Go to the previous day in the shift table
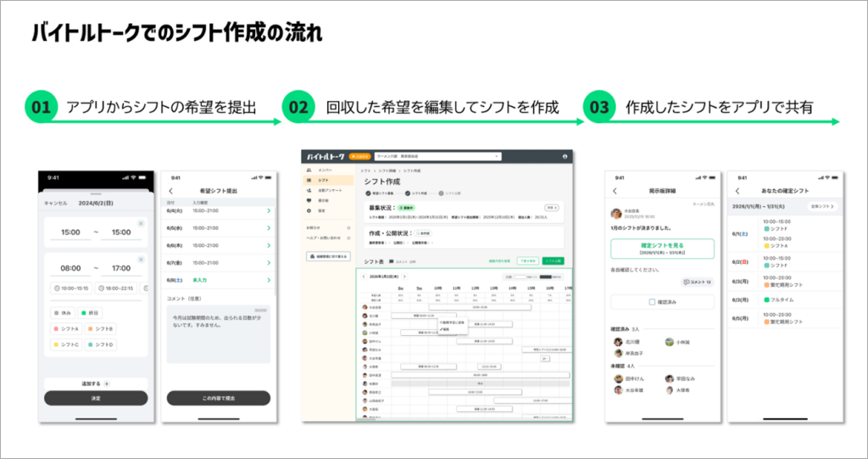This screenshot has height=459, width=868. pos(364,276)
